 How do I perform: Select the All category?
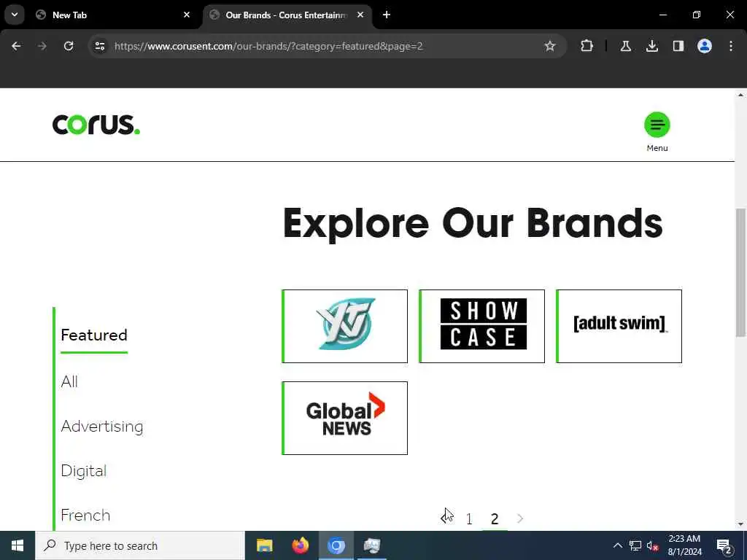pyautogui.click(x=69, y=381)
